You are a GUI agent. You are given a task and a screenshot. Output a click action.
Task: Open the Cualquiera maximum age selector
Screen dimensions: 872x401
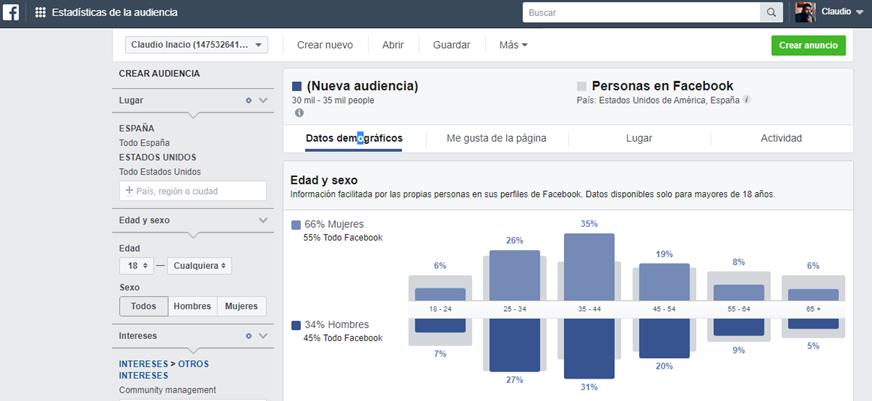coord(199,266)
